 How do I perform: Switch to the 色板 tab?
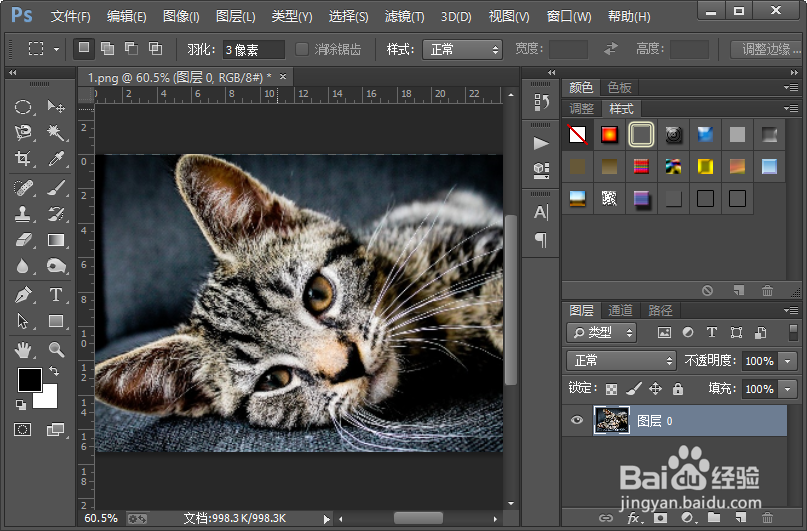click(x=619, y=87)
